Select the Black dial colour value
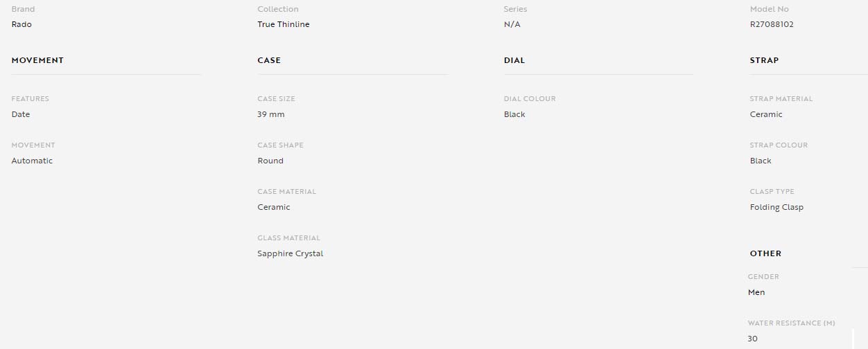The height and width of the screenshot is (349, 868). tap(514, 114)
